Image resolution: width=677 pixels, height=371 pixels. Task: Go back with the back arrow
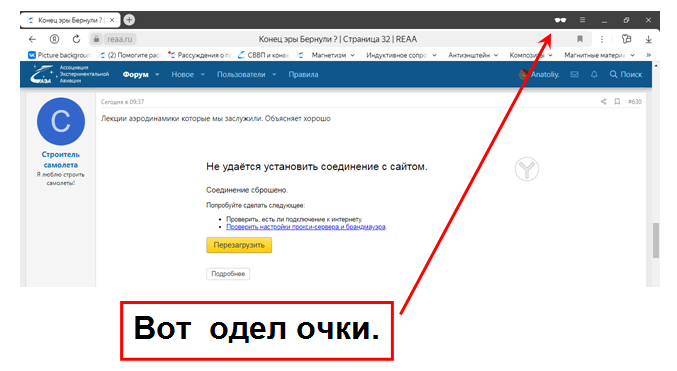(x=32, y=39)
